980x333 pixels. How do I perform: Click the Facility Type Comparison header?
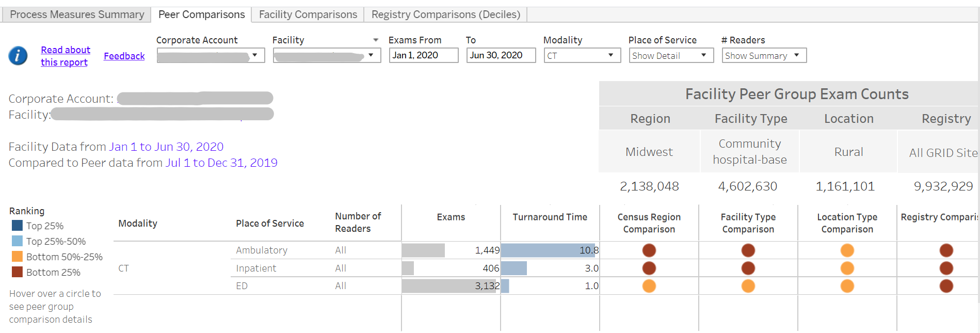coord(748,223)
